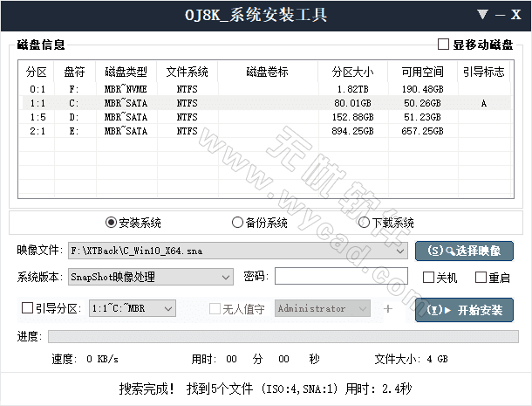Click the 速度 0 KB/s readout
This screenshot has width=532, height=406.
tap(85, 359)
